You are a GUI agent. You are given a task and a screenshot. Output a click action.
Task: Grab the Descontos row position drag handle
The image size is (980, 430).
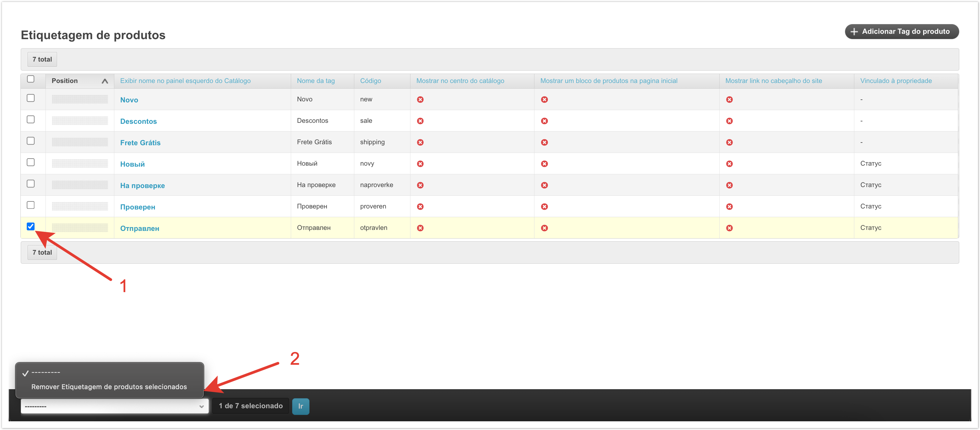point(80,121)
